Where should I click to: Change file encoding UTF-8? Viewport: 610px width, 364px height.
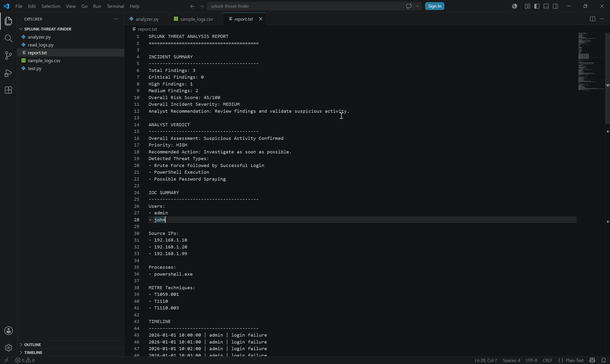tap(532, 360)
